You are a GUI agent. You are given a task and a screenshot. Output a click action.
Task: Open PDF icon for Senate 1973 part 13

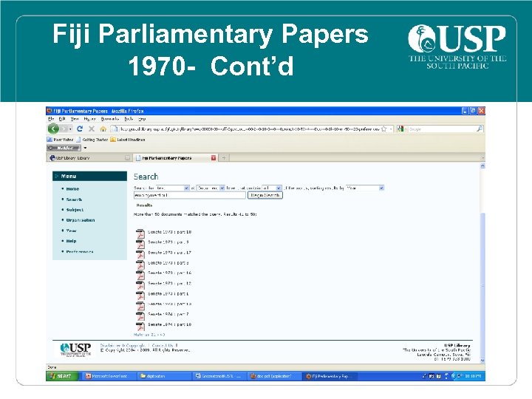pyautogui.click(x=140, y=306)
